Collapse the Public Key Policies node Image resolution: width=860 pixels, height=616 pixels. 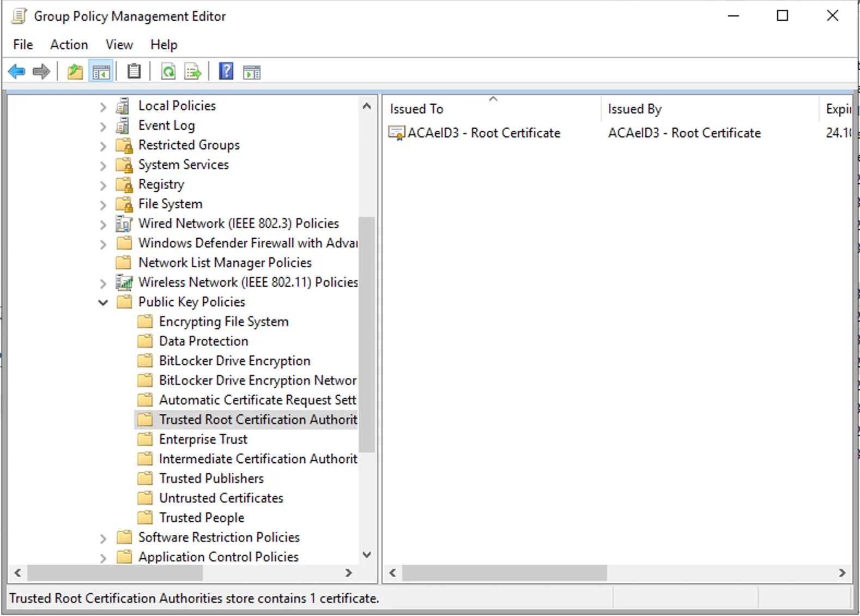coord(103,303)
